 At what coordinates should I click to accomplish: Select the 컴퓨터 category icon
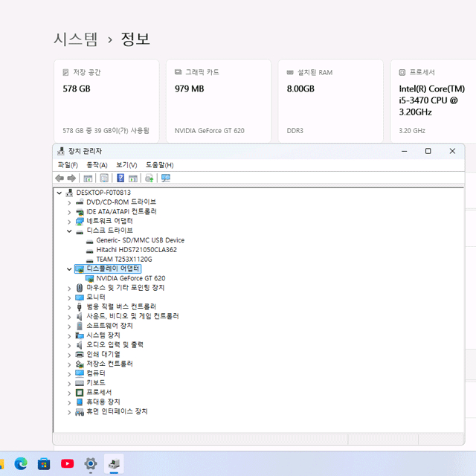point(80,373)
